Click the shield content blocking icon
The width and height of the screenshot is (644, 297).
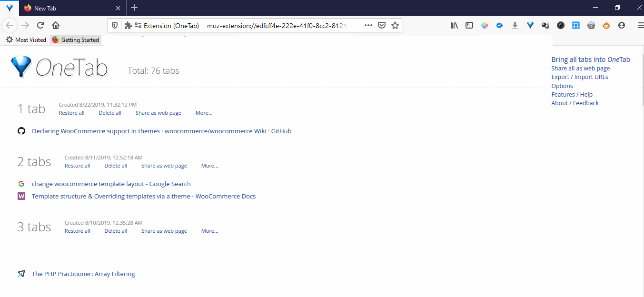click(114, 25)
